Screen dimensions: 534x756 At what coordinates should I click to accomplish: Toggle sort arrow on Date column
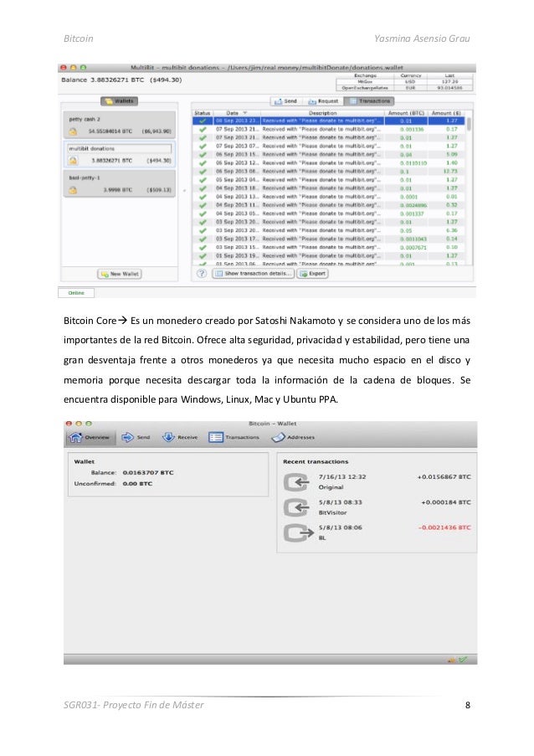click(245, 113)
